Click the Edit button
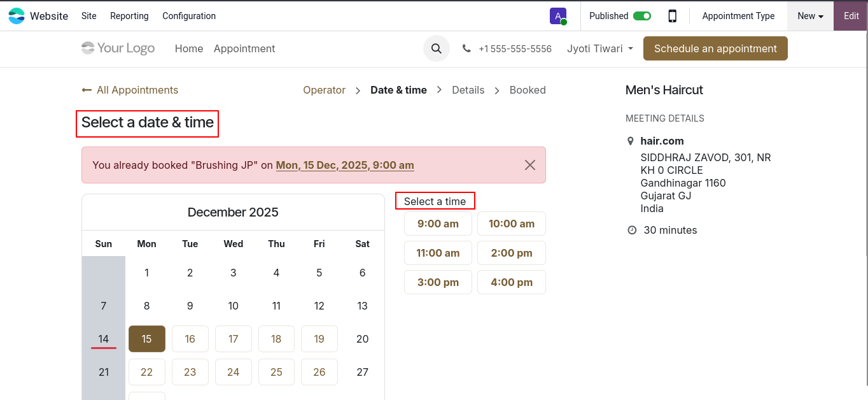Screen dimensions: 868x400 point(851,16)
